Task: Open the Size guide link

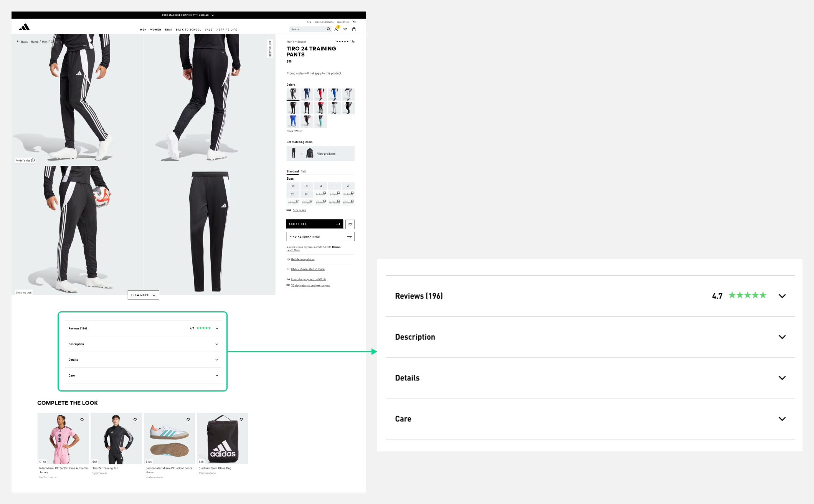Action: coord(299,210)
